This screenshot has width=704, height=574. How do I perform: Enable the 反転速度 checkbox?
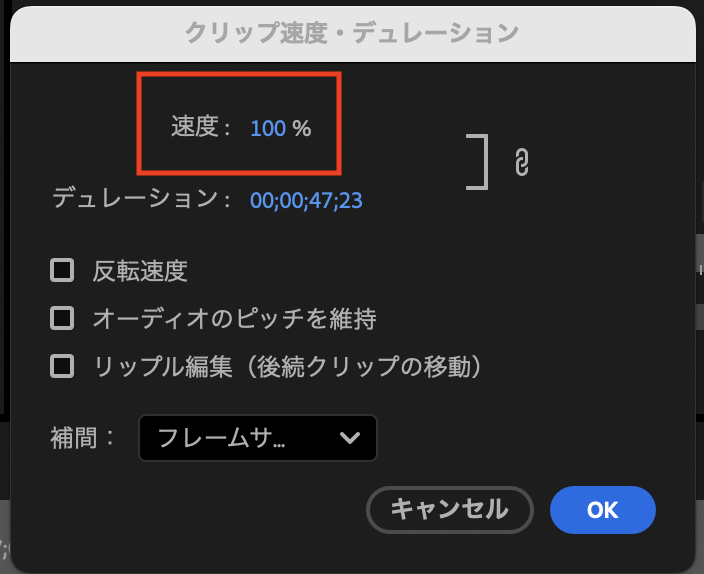pyautogui.click(x=63, y=270)
